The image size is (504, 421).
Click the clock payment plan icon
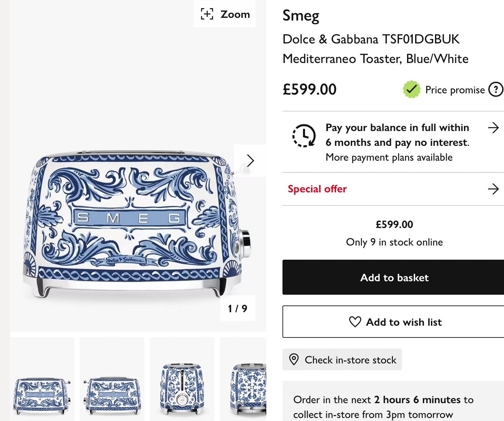point(304,136)
